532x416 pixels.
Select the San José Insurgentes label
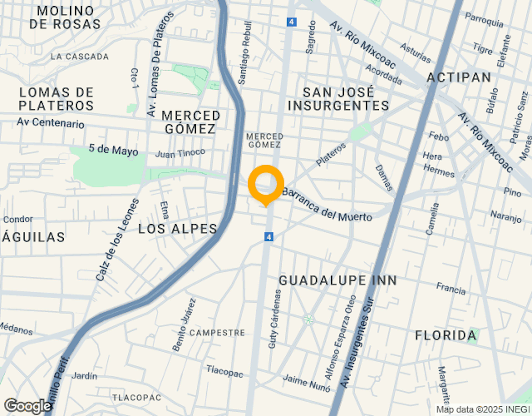coord(338,99)
